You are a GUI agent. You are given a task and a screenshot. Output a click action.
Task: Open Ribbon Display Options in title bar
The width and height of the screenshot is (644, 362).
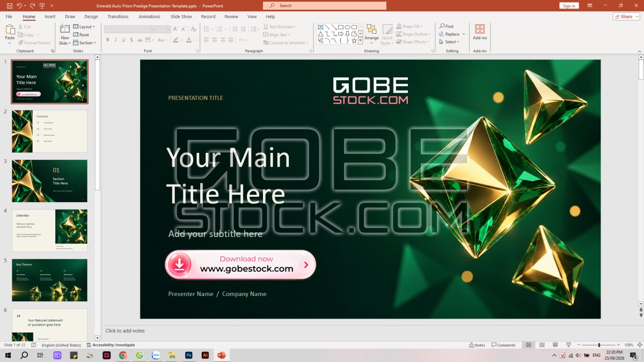590,5
